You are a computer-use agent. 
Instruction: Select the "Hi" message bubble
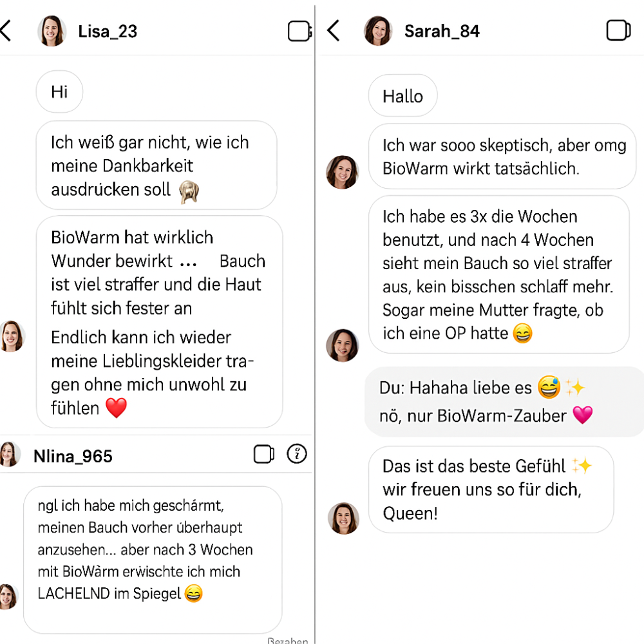(59, 92)
